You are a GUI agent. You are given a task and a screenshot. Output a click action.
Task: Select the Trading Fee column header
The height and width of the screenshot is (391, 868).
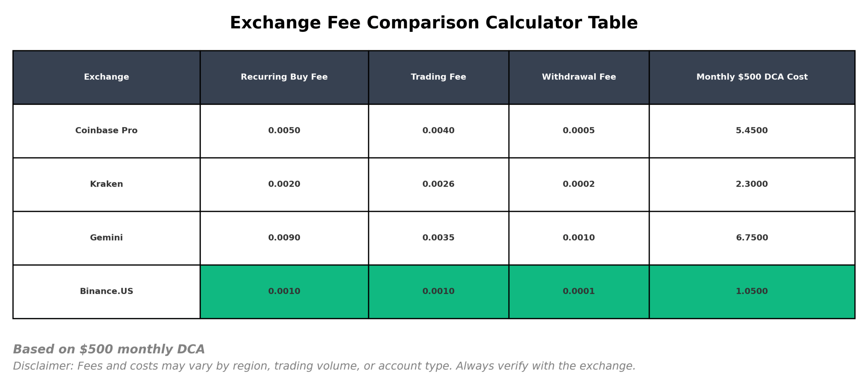438,77
